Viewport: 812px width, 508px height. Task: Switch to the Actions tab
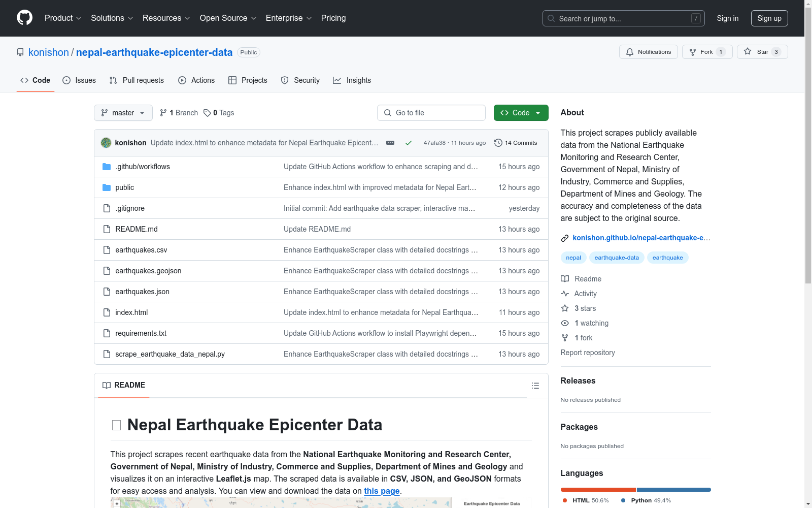pos(196,80)
